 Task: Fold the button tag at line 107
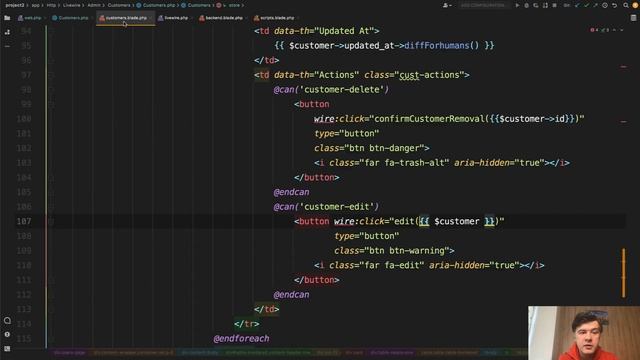click(51, 222)
